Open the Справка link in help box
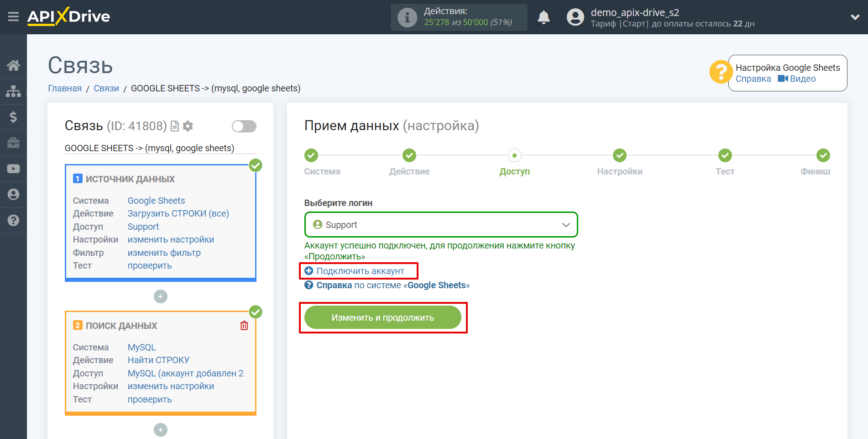This screenshot has height=439, width=868. click(753, 79)
